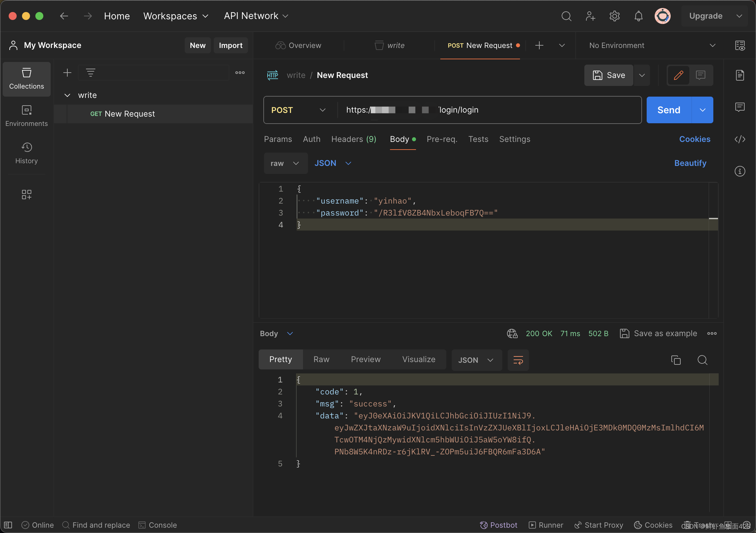Image resolution: width=756 pixels, height=533 pixels.
Task: Select the Settings request tab
Action: [515, 139]
